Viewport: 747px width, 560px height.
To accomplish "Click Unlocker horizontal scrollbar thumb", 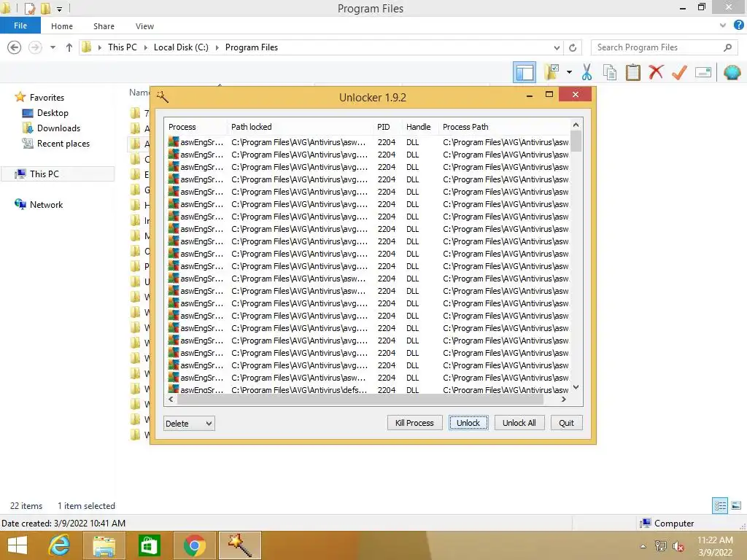I will (361, 399).
